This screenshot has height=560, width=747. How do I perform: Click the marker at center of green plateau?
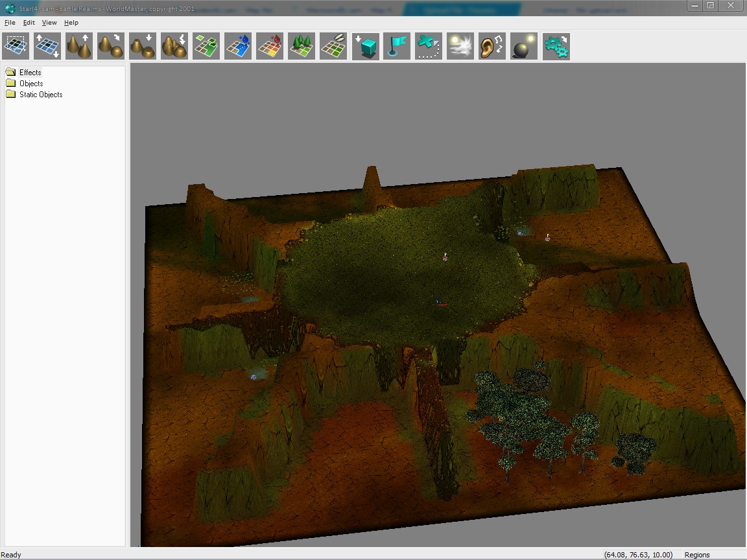click(445, 257)
